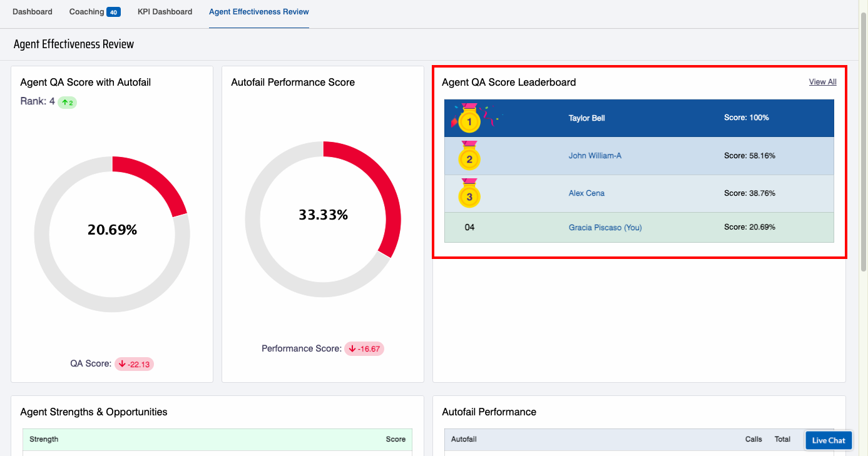The image size is (868, 456).
Task: Select the Agent Effectiveness Review tab
Action: (258, 12)
